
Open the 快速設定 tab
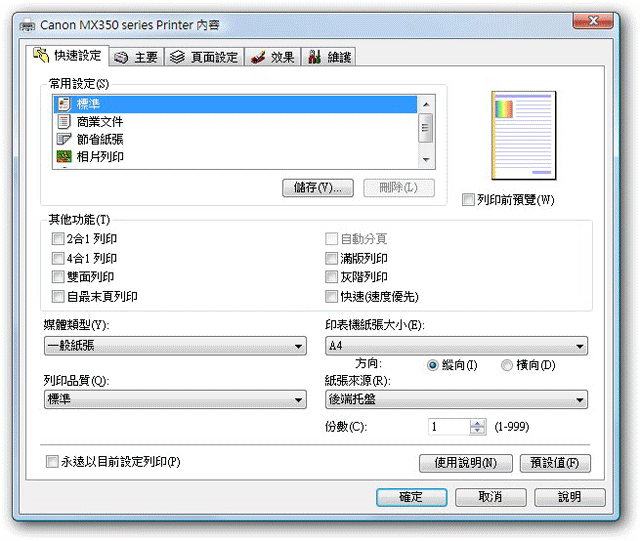coord(68,56)
